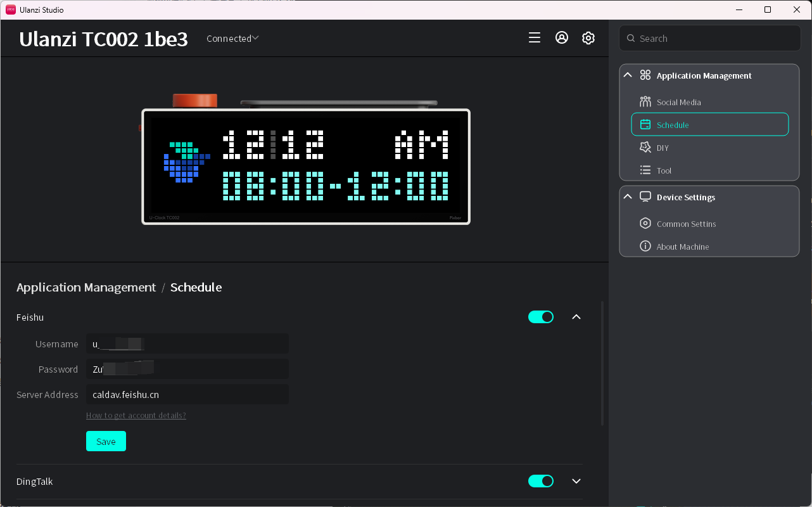The height and width of the screenshot is (507, 812).
Task: Click the DIY puzzle icon
Action: click(645, 148)
